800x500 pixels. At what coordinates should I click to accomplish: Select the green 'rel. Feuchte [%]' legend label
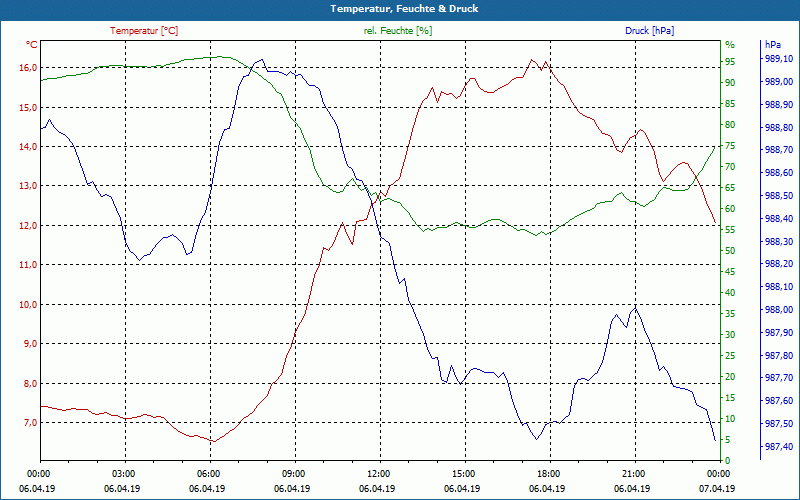tap(397, 31)
